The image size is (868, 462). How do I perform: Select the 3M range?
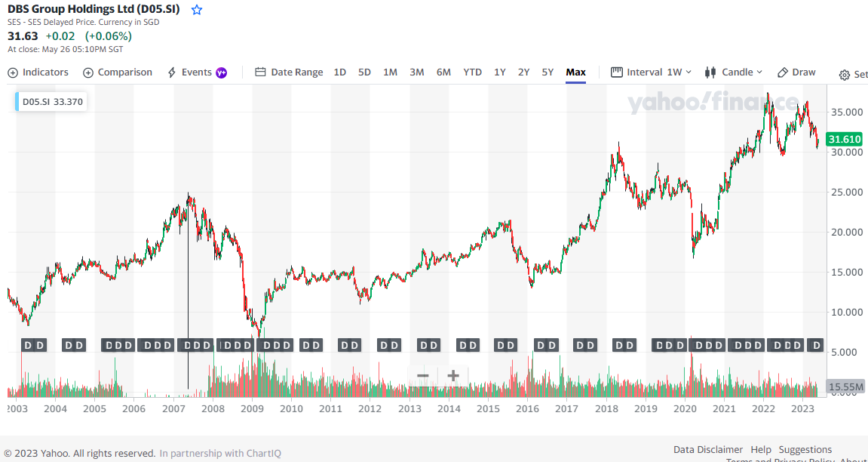point(417,72)
